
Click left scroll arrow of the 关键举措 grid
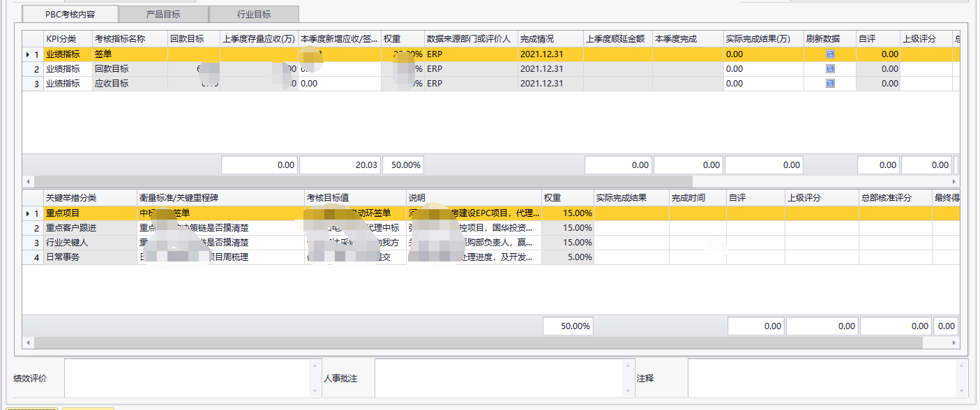pyautogui.click(x=29, y=343)
